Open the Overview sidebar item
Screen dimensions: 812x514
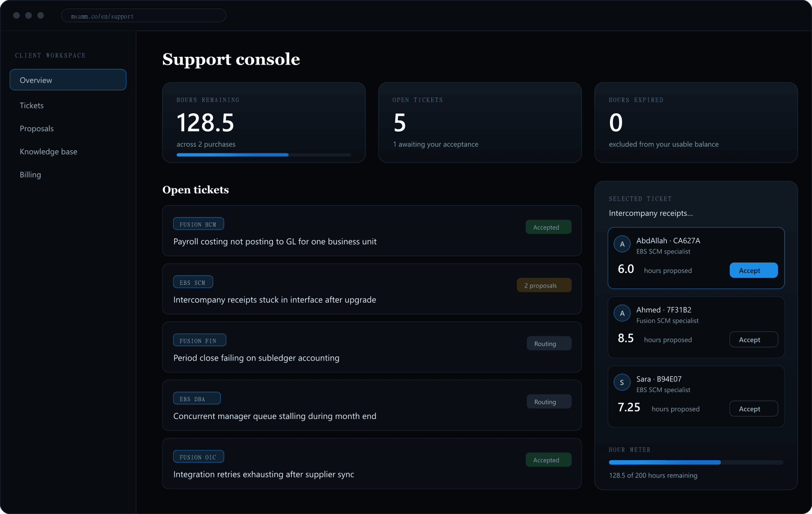pos(68,80)
